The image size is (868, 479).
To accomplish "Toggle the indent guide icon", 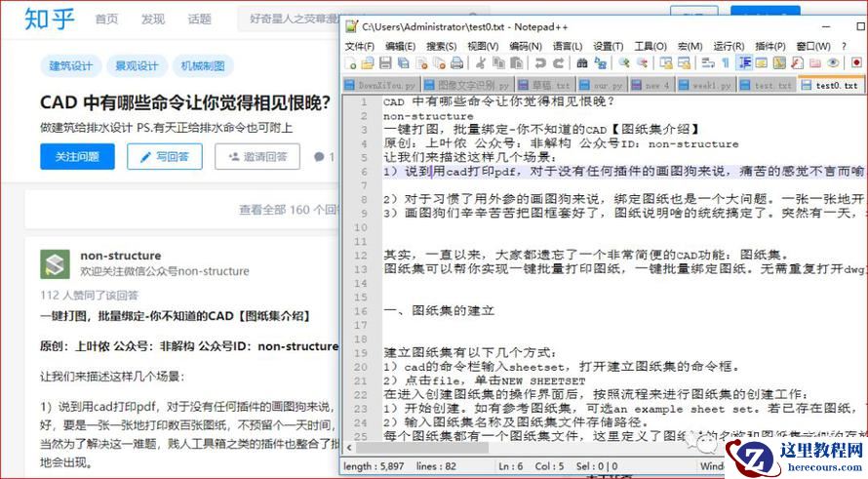I will click(x=744, y=63).
